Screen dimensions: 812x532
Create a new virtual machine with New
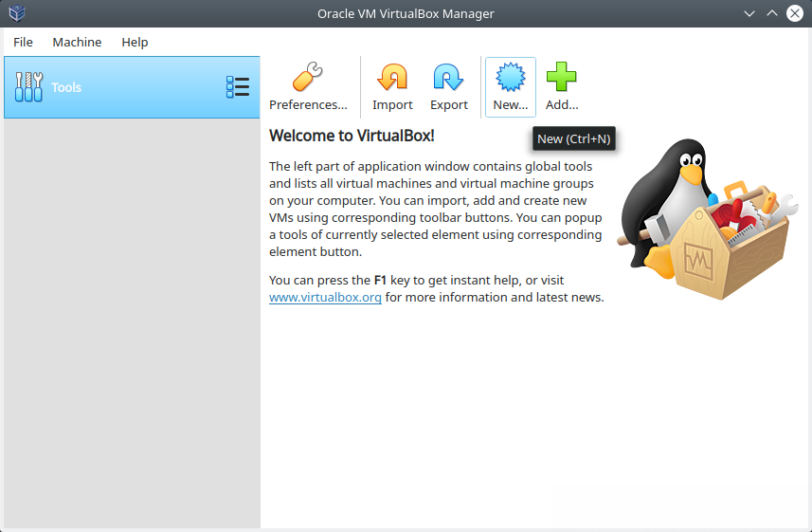[x=510, y=86]
